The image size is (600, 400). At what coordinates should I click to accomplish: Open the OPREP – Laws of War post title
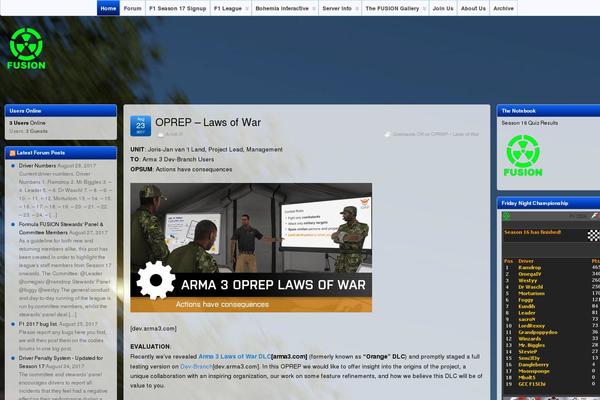tap(208, 122)
